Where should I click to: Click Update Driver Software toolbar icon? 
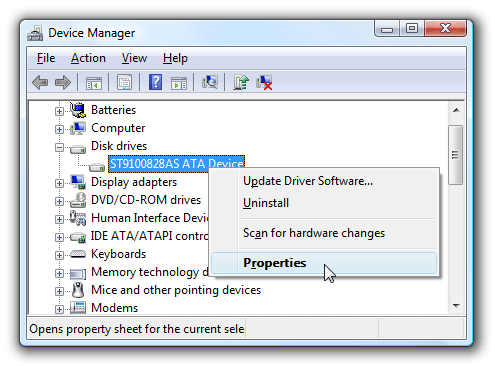pos(241,82)
